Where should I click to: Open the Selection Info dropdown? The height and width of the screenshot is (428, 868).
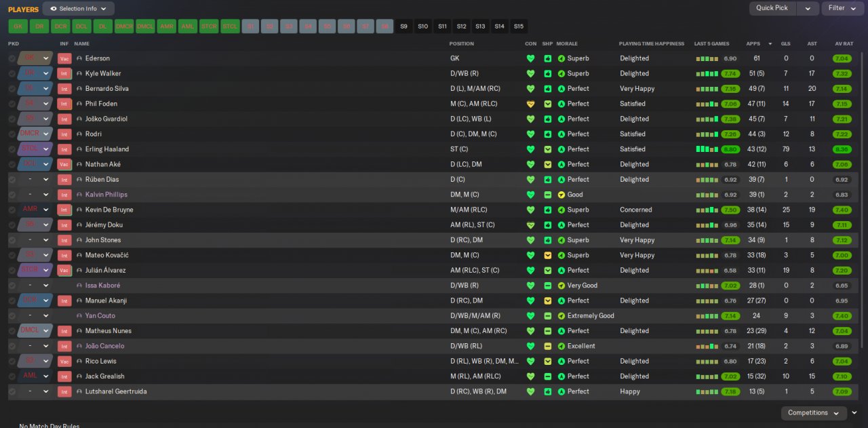[x=79, y=9]
